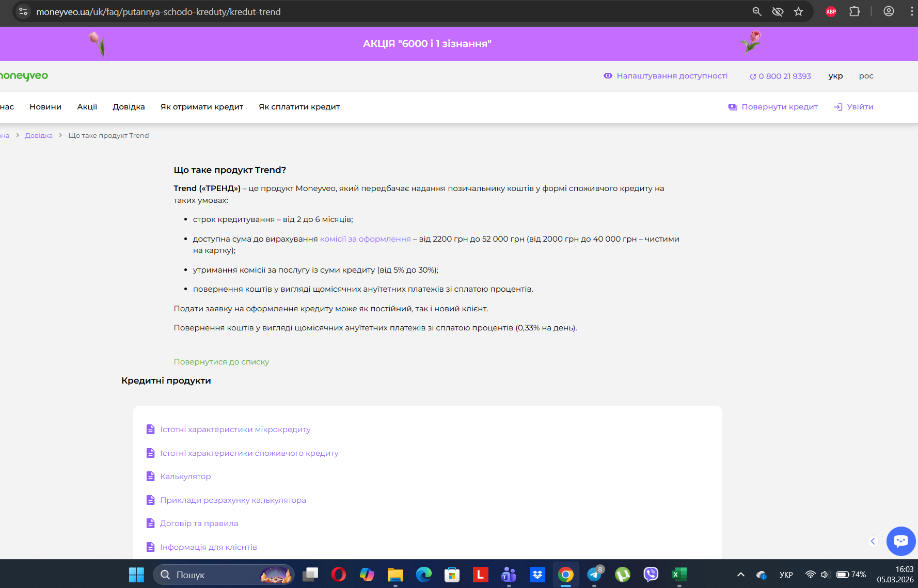Open Як отримати кредит menu item
Viewport: 918px width, 588px height.
[x=202, y=107]
